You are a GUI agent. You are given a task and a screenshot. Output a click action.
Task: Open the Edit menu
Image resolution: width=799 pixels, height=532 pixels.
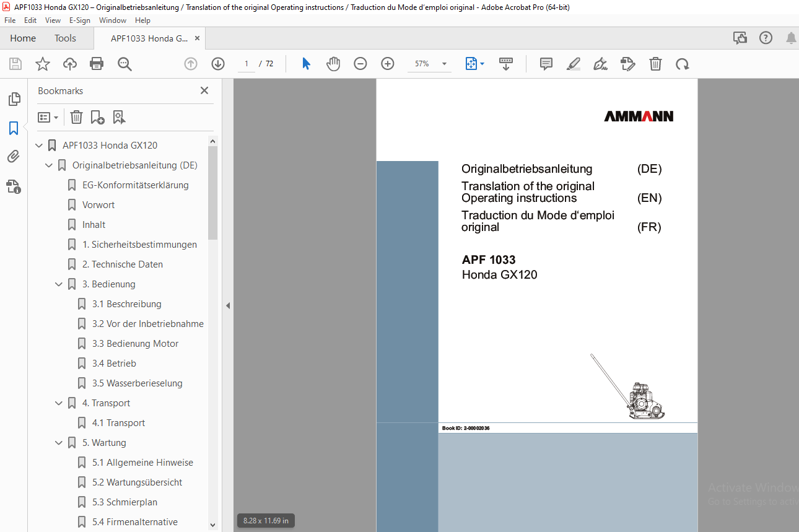point(30,20)
